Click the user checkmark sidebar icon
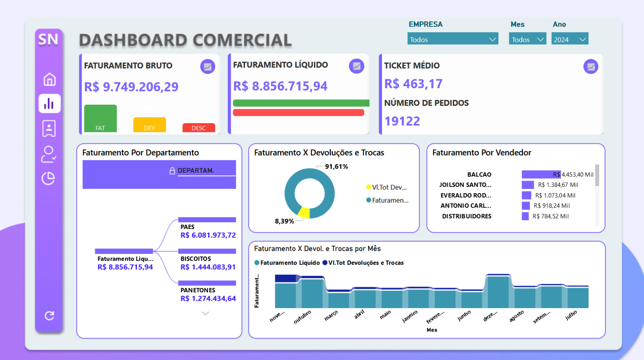The height and width of the screenshot is (360, 644). (49, 154)
